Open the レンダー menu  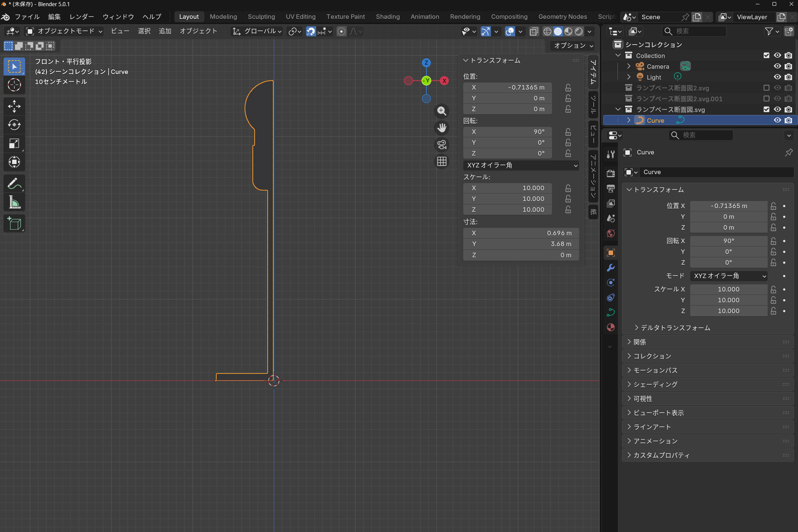81,17
